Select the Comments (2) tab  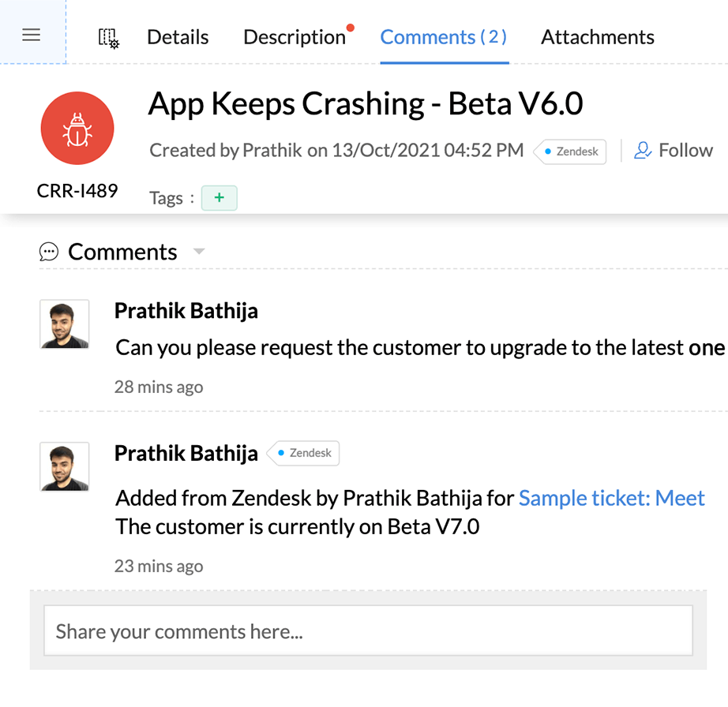point(444,37)
